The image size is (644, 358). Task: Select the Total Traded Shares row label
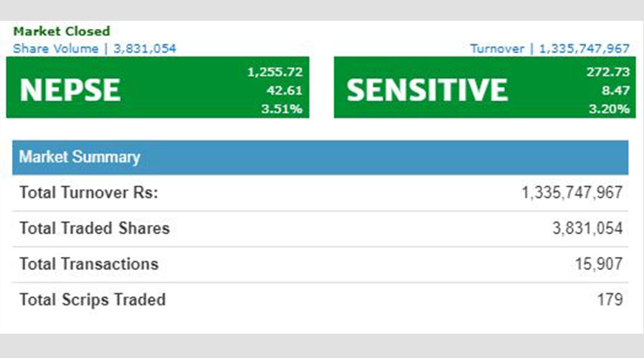pyautogui.click(x=94, y=228)
